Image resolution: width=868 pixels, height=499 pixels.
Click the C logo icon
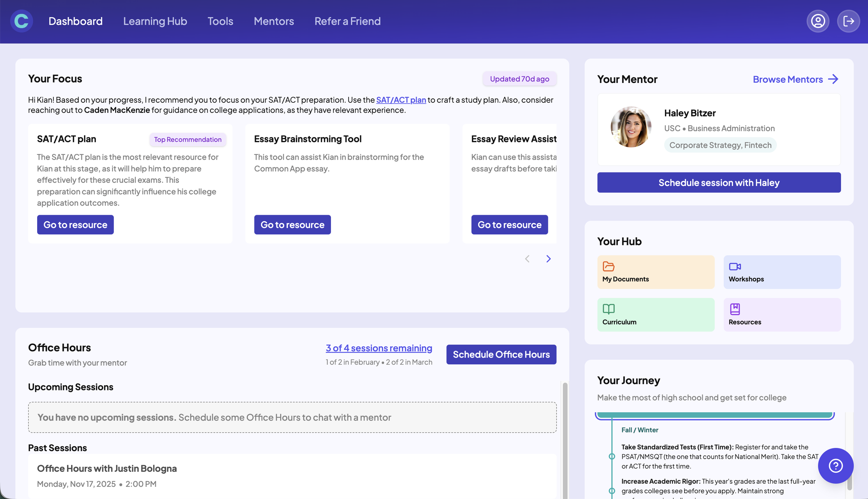tap(22, 21)
